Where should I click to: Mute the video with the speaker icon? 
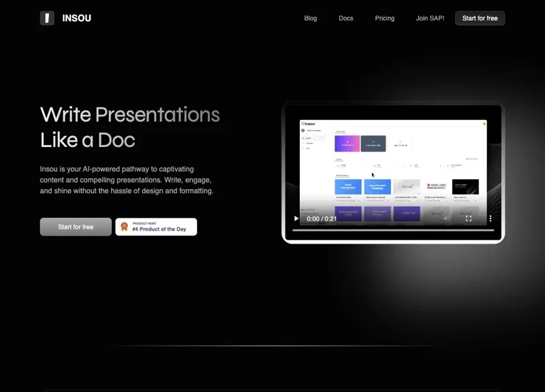[x=447, y=218]
